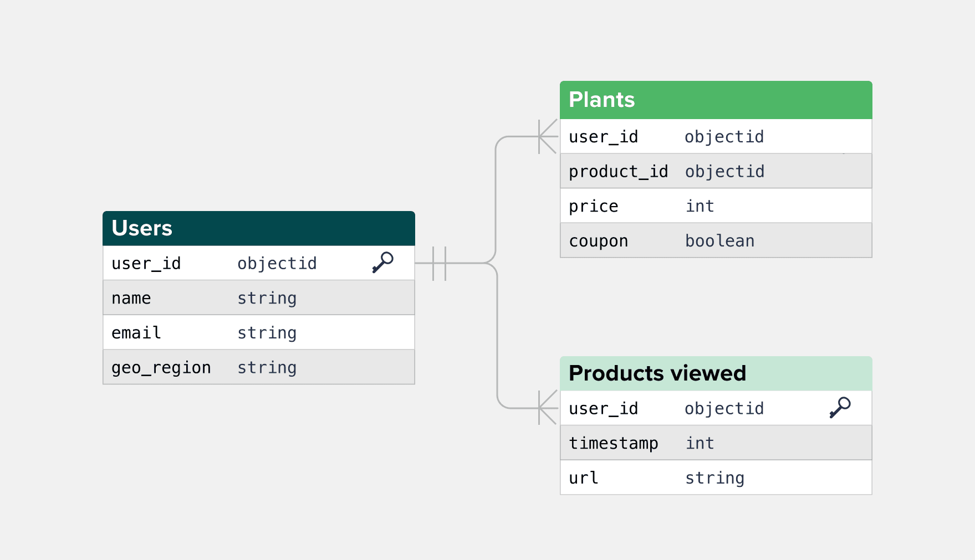Click the double-bar relationship marker beside Users
The image size is (975, 560).
pyautogui.click(x=439, y=263)
